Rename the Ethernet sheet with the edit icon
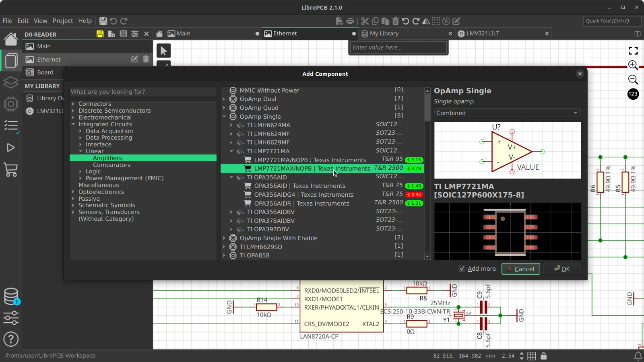 pos(134,59)
